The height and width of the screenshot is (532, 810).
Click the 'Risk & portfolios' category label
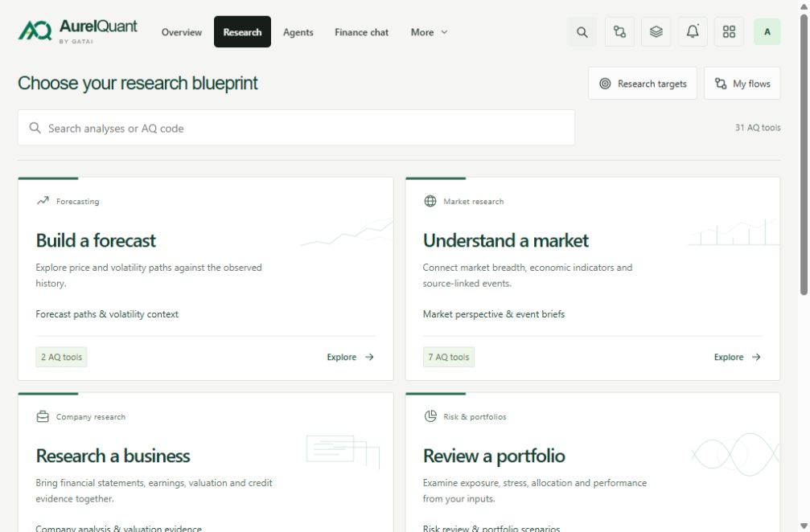[475, 417]
